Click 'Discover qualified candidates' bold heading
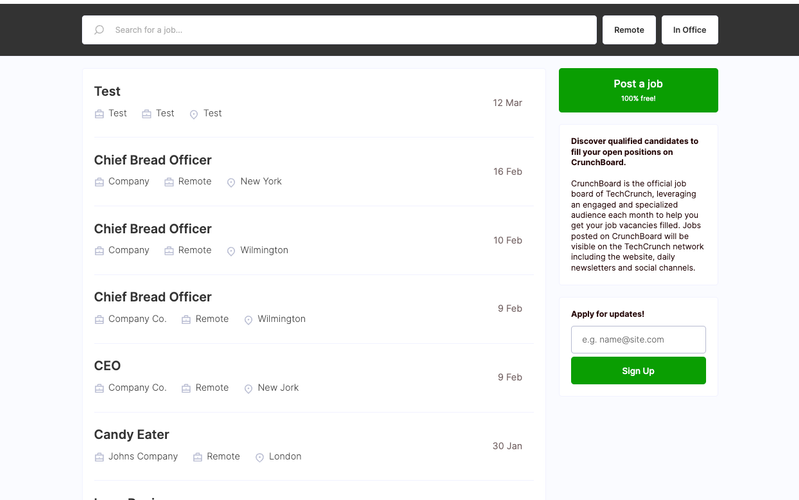This screenshot has height=500, width=799. [x=634, y=152]
